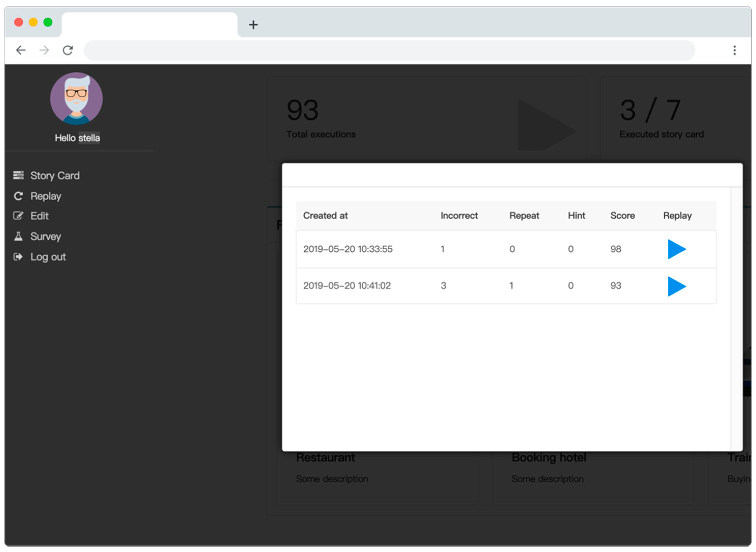Click the Log out arrow icon
Viewport: 756px width, 552px height.
[18, 257]
